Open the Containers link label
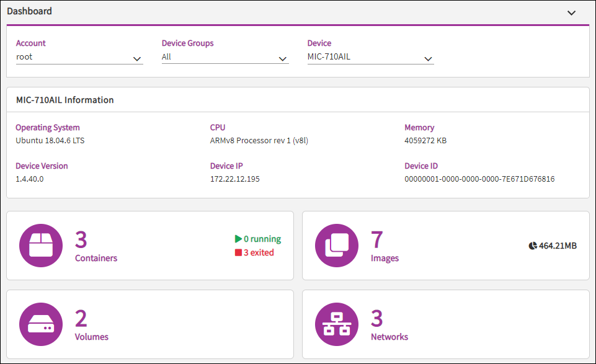The image size is (596, 364). (x=96, y=258)
